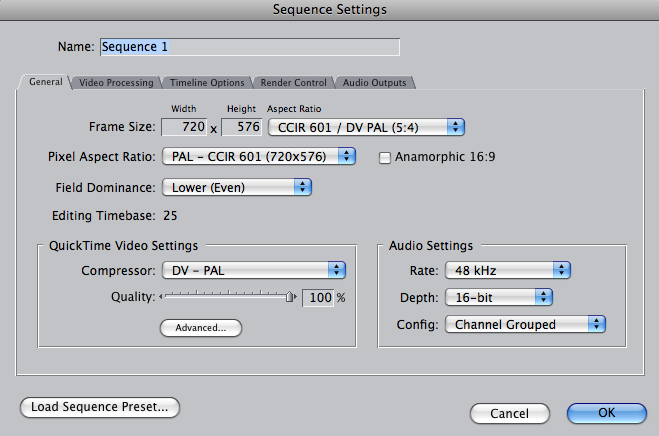Change the Field Dominance dropdown
The width and height of the screenshot is (659, 436).
coord(238,187)
